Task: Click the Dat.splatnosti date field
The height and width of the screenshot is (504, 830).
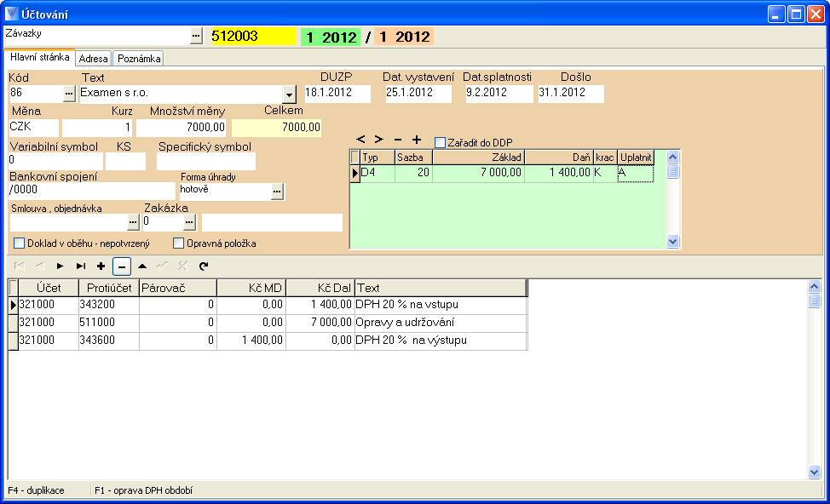Action: (x=499, y=93)
